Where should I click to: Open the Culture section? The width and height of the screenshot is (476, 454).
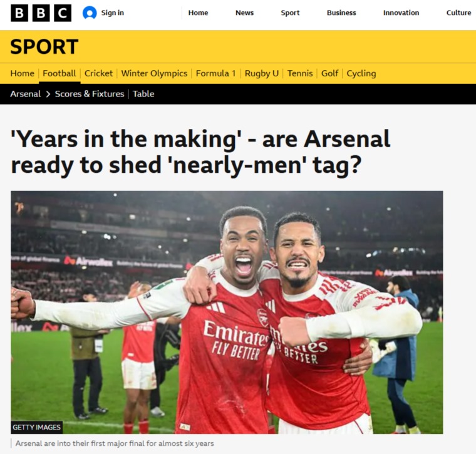[458, 13]
